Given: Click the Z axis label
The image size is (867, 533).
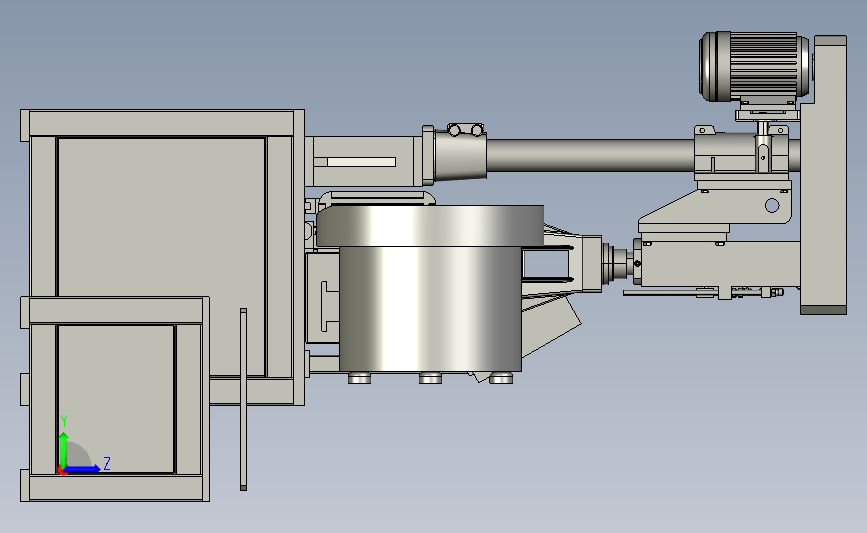Looking at the screenshot, I should pyautogui.click(x=107, y=463).
